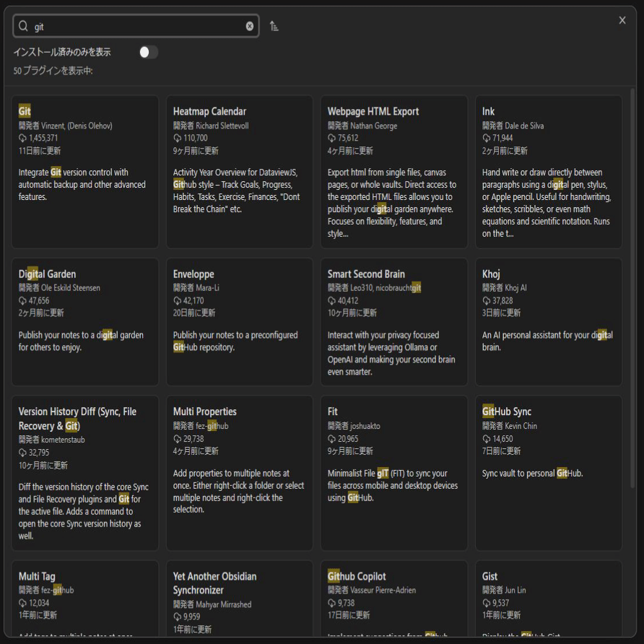Image resolution: width=644 pixels, height=644 pixels.
Task: Open the Github Copilot plugin
Action: (394, 599)
